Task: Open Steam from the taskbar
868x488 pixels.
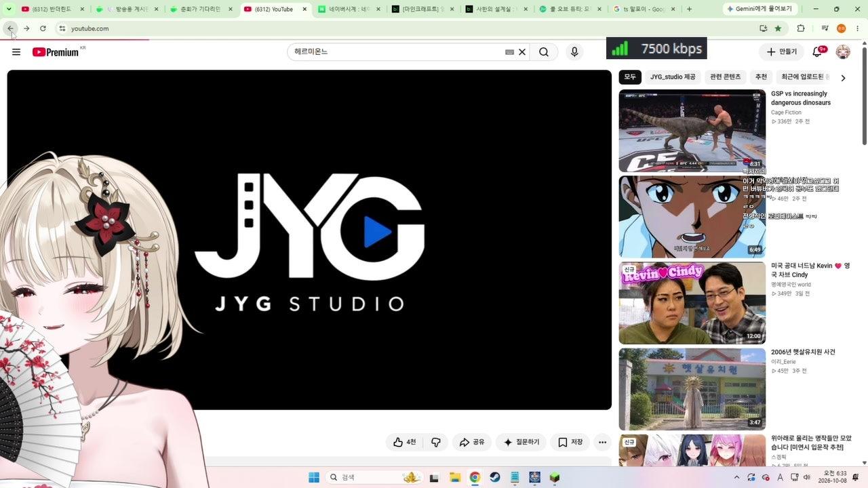Action: coord(495,477)
